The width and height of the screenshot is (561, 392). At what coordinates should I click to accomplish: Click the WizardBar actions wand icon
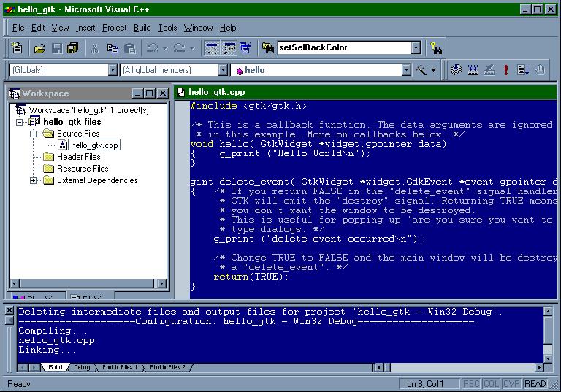(x=421, y=70)
